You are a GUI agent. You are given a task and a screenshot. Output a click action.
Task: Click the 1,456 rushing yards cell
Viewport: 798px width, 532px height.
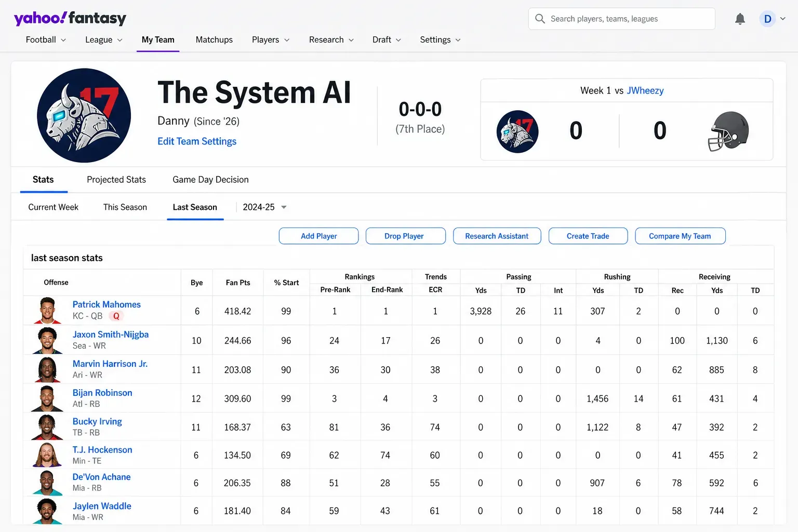click(x=597, y=398)
